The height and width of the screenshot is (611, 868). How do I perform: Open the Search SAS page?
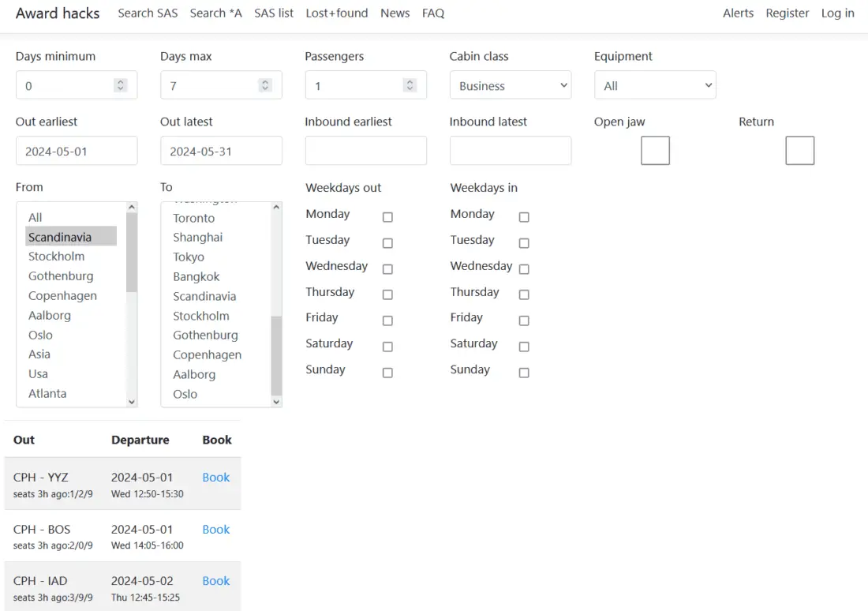tap(148, 13)
